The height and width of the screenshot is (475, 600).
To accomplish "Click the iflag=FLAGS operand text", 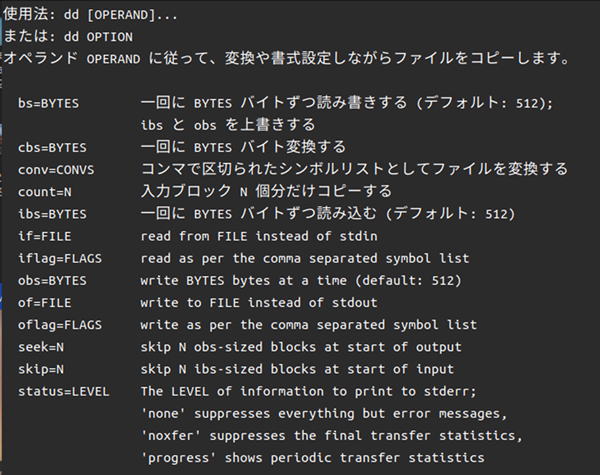I will pyautogui.click(x=60, y=258).
